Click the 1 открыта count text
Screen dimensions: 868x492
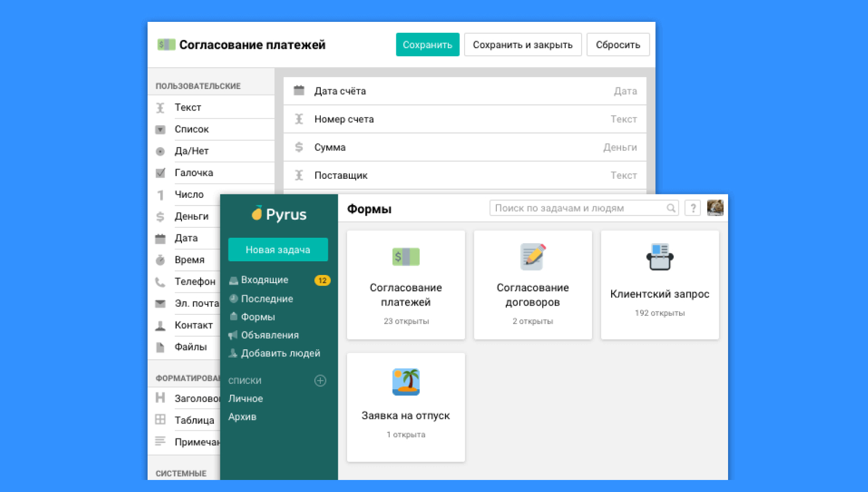(406, 435)
